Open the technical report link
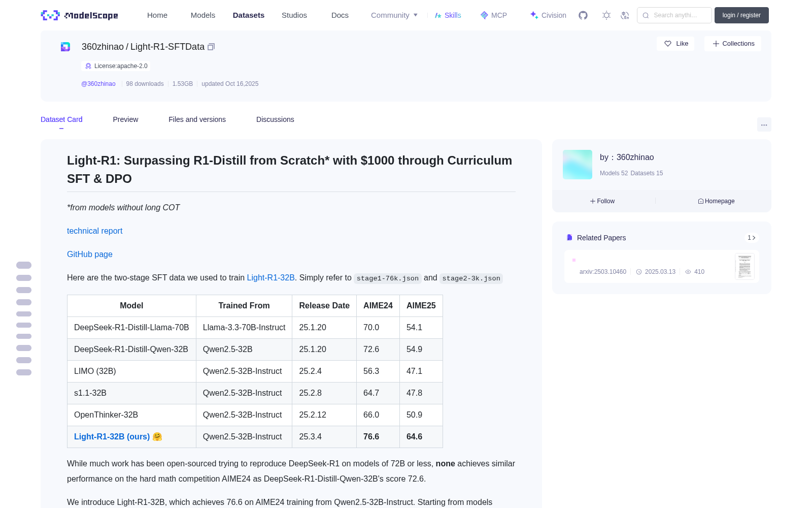Image resolution: width=812 pixels, height=508 pixels. [x=94, y=231]
